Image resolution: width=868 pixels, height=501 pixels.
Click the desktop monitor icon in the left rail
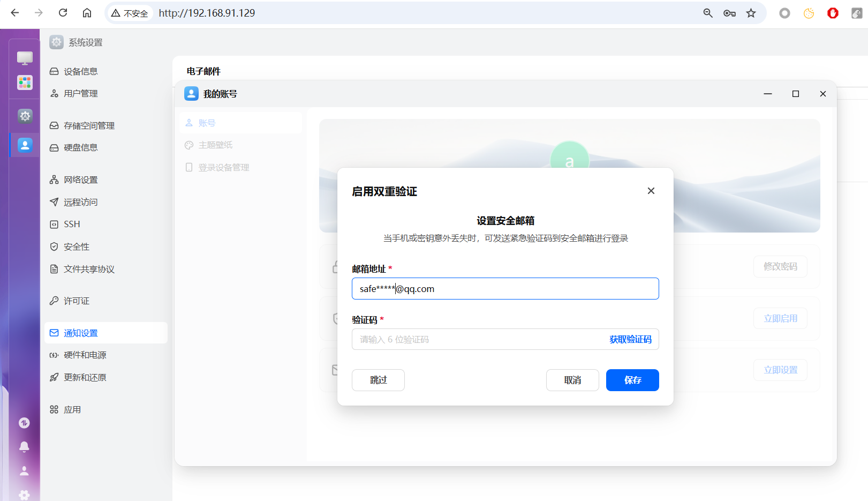click(x=24, y=57)
